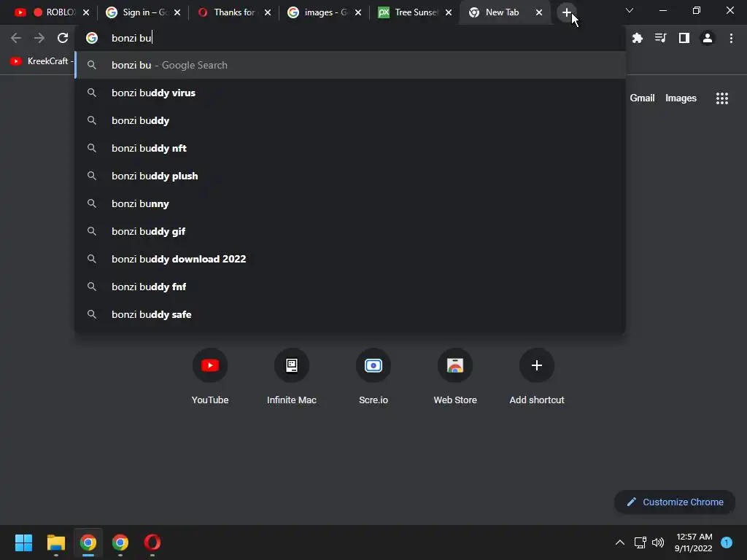Switch to the Thanks for Opera tab

pyautogui.click(x=233, y=12)
